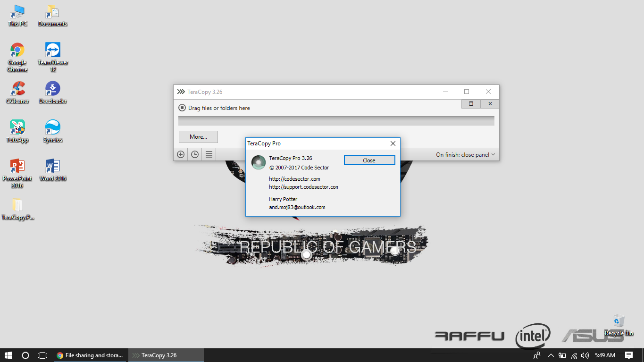The height and width of the screenshot is (362, 644).
Task: Minimize the TeraCopy 3.26 window
Action: [x=445, y=92]
